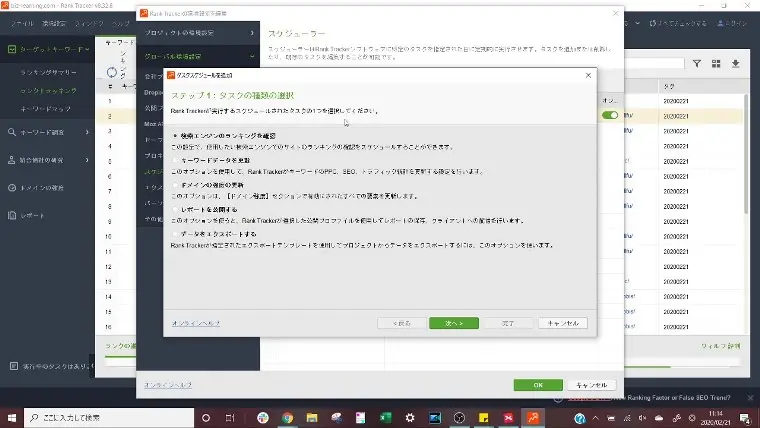
Task: Collapse グローバル環境設定 section
Action: click(252, 57)
